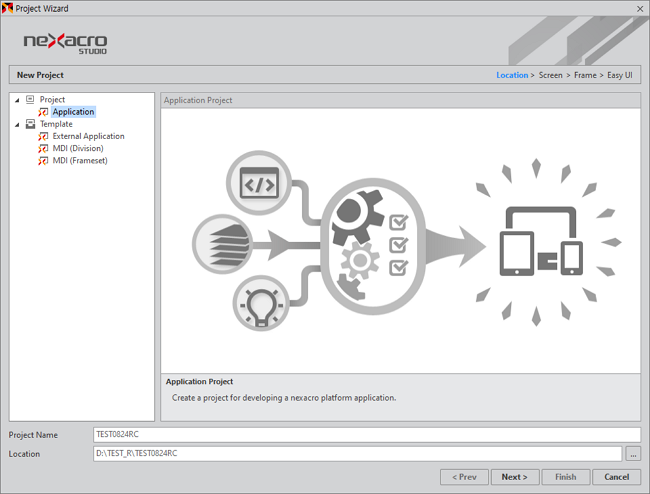Click the Project folder icon in tree
Image resolution: width=650 pixels, height=494 pixels.
click(x=30, y=100)
